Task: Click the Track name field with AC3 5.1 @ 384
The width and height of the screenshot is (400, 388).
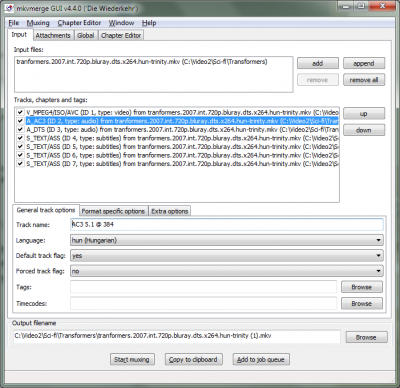Action: pyautogui.click(x=227, y=224)
